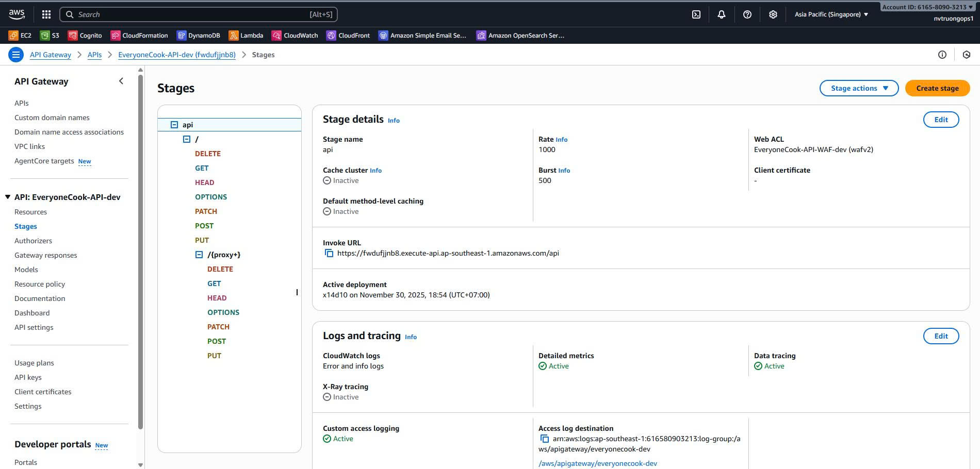Image resolution: width=980 pixels, height=469 pixels.
Task: Open the Amazon Simple Email Service shortcut
Action: [x=422, y=36]
